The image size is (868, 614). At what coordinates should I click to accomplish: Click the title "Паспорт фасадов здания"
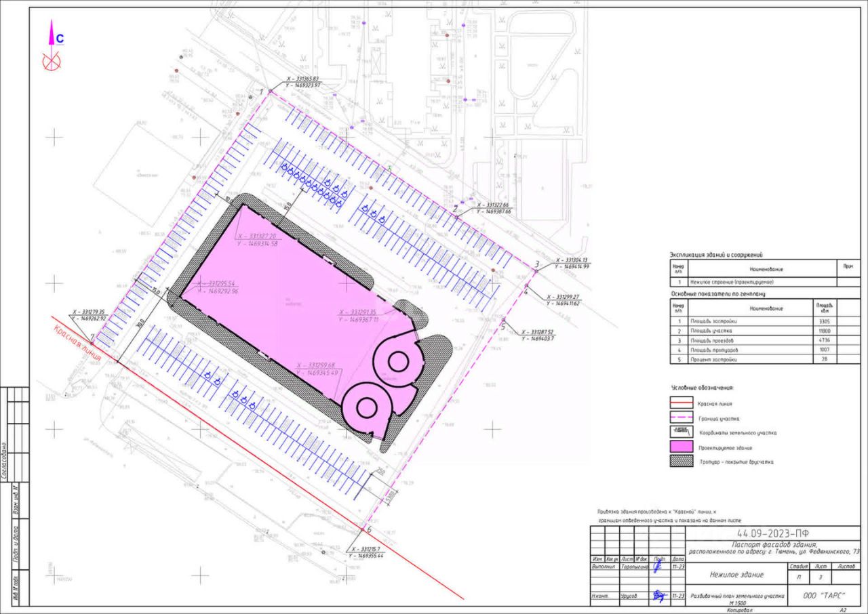774,544
